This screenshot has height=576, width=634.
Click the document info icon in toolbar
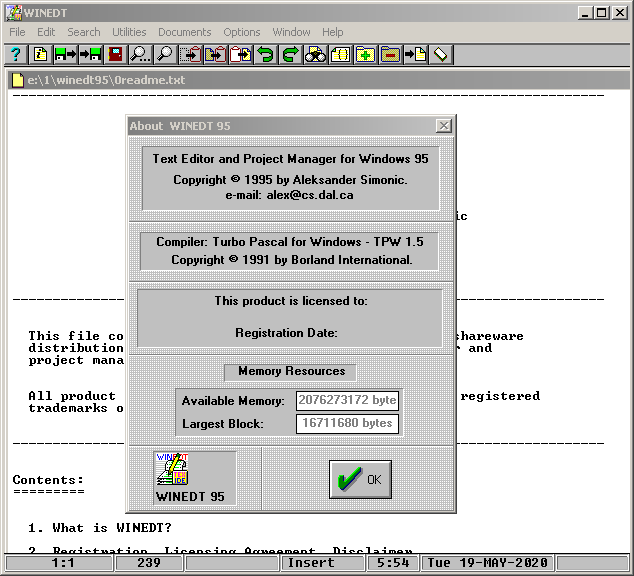[40, 54]
